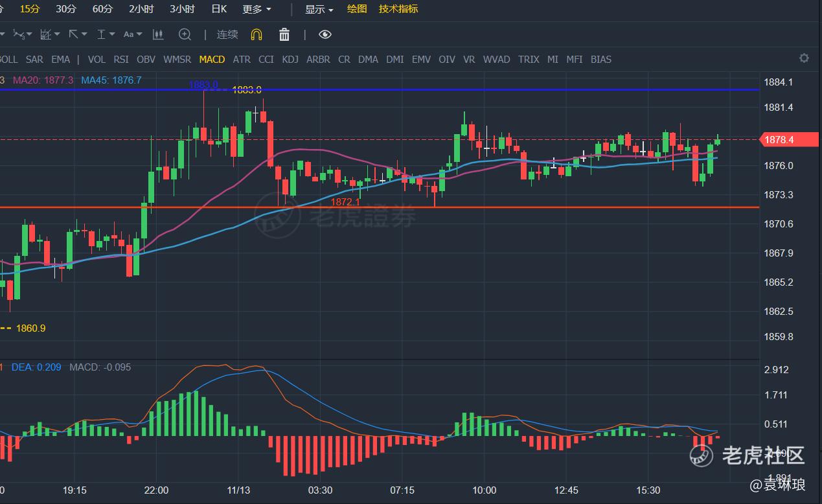Select the TRIX indicator
822x504 pixels.
(529, 59)
